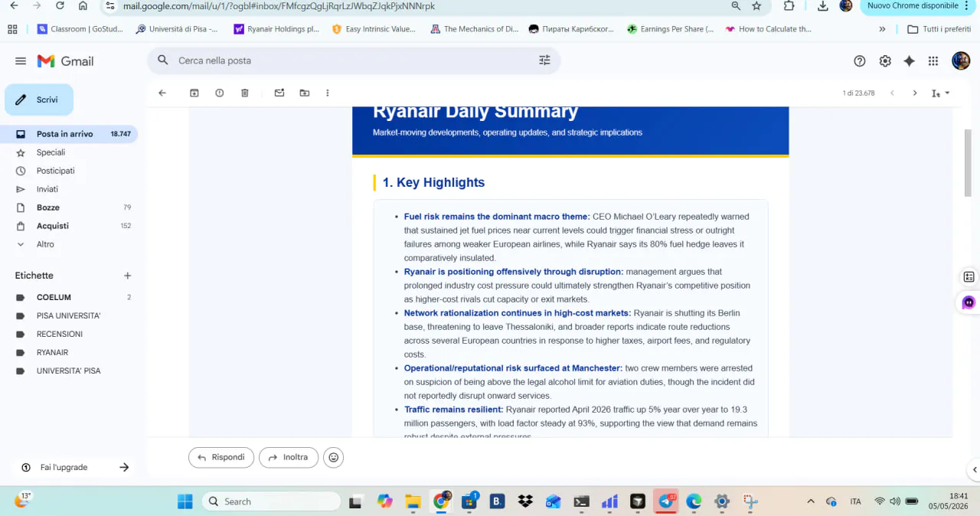The height and width of the screenshot is (516, 980).
Task: Open Dropbox from taskbar
Action: click(x=525, y=501)
